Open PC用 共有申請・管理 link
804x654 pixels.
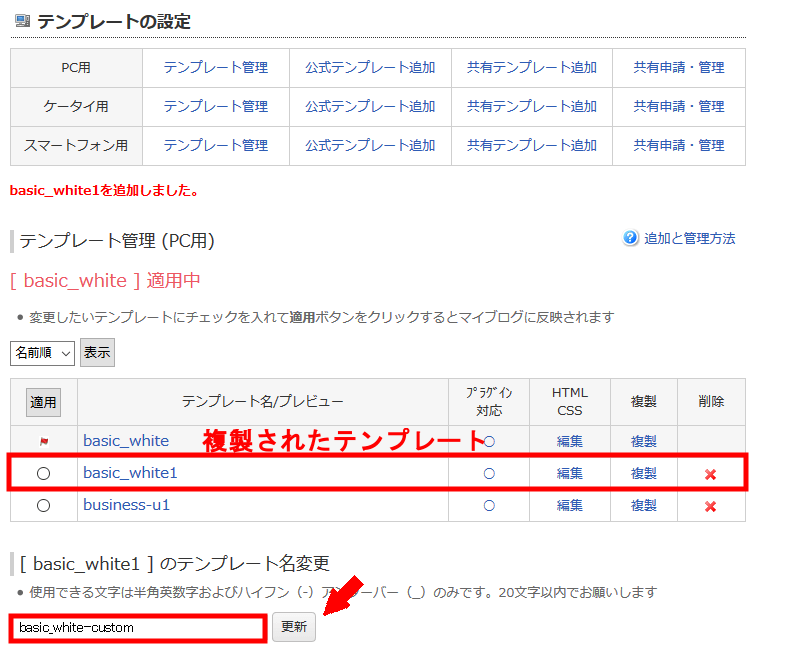tap(679, 68)
